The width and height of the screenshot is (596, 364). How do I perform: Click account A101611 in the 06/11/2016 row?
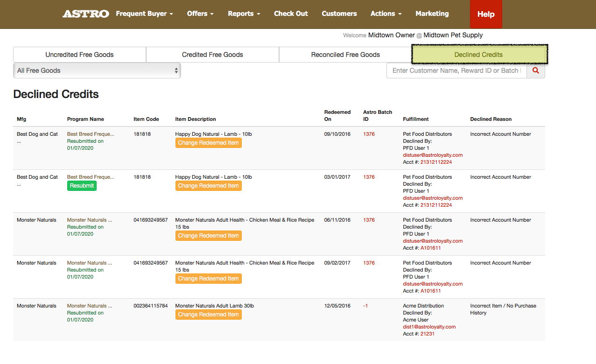click(x=430, y=248)
